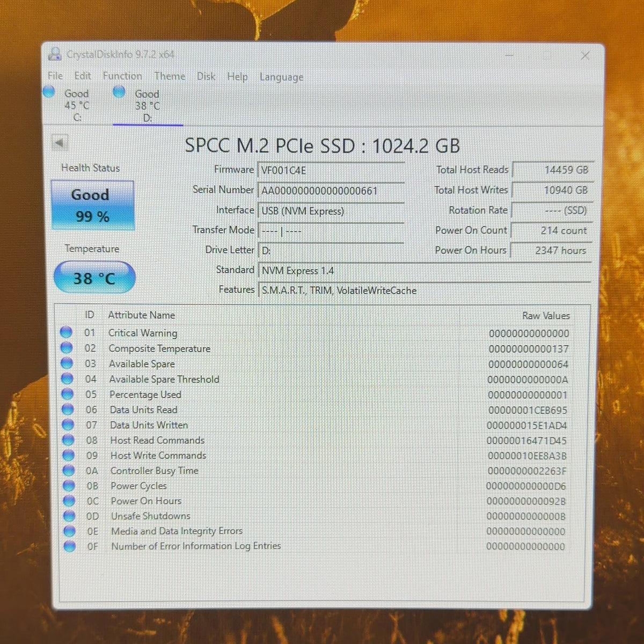Click the status orb for Data Units Read
The width and height of the screenshot is (644, 644).
[68, 409]
